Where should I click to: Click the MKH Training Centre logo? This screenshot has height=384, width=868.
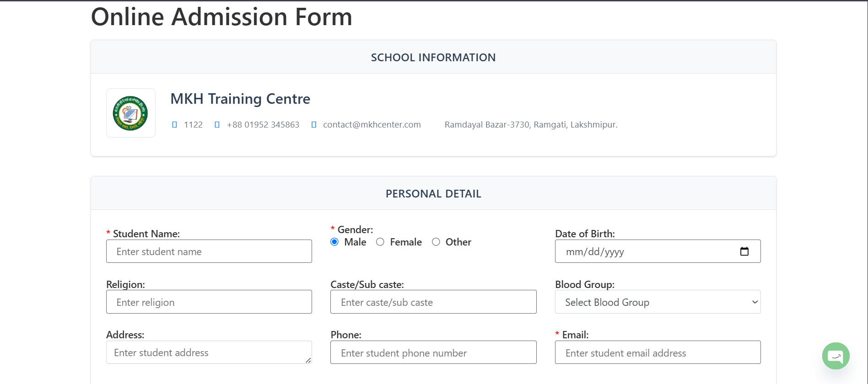point(130,113)
